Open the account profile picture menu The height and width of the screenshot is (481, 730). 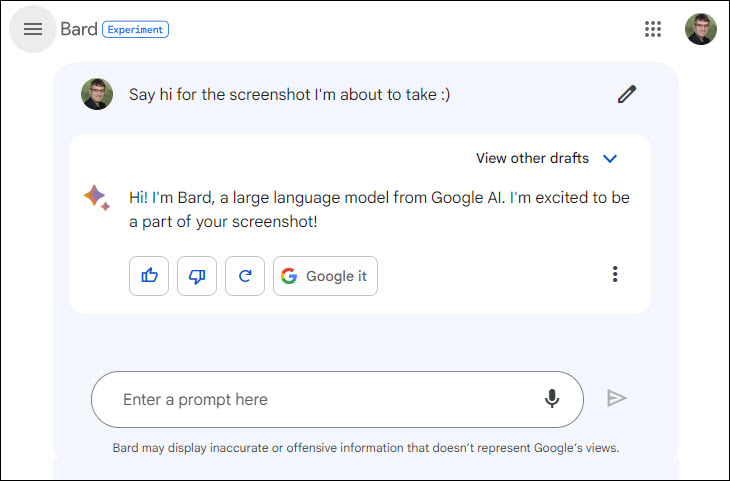click(x=701, y=29)
